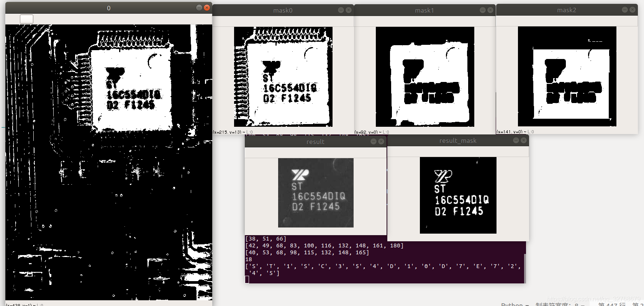Minimize the mask0 window
Image resolution: width=644 pixels, height=306 pixels.
341,10
